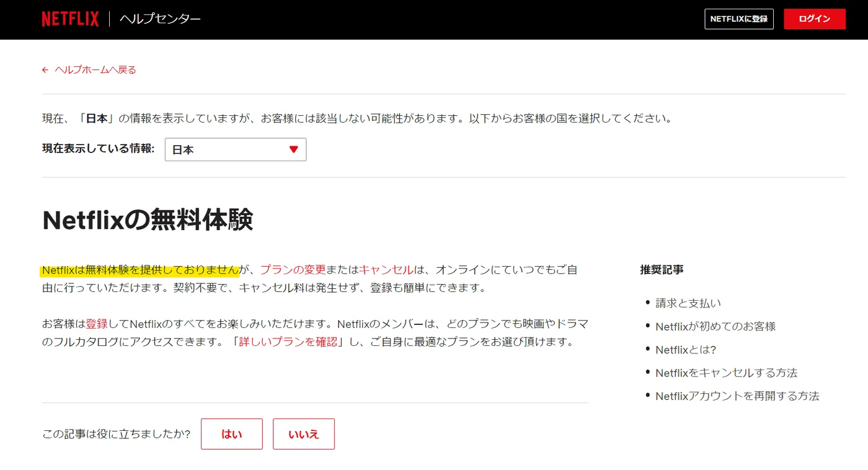Screen dimensions: 868x470
Task: Open the プランの変更 link
Action: pyautogui.click(x=293, y=270)
